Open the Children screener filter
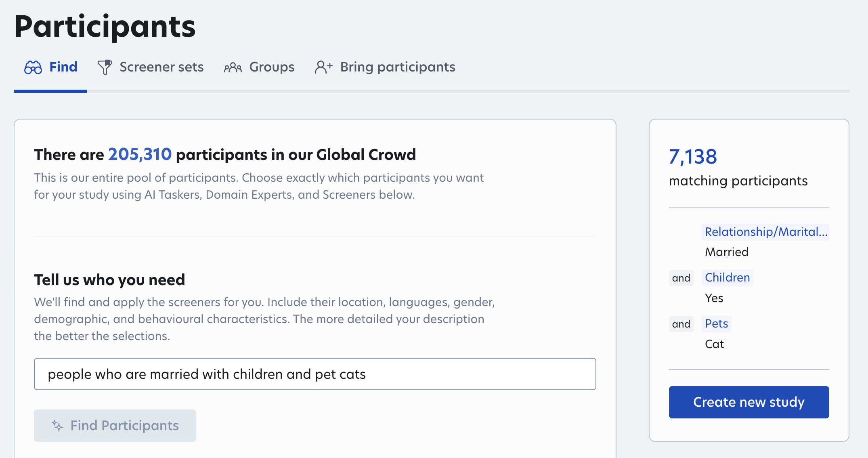 727,277
